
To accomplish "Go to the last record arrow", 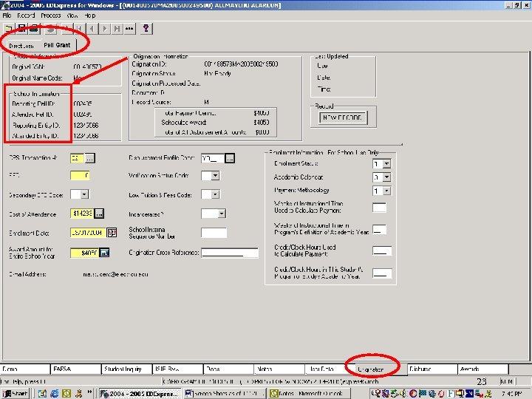I will click(117, 29).
